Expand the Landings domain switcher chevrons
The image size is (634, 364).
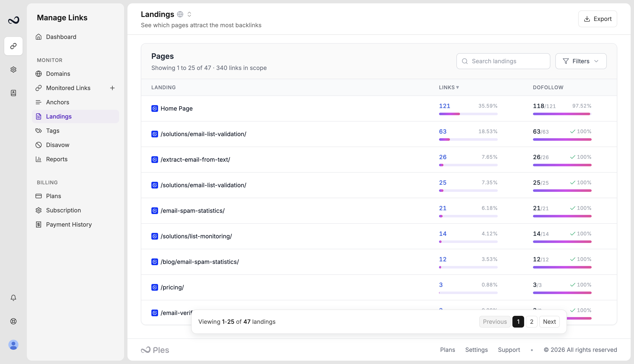189,14
